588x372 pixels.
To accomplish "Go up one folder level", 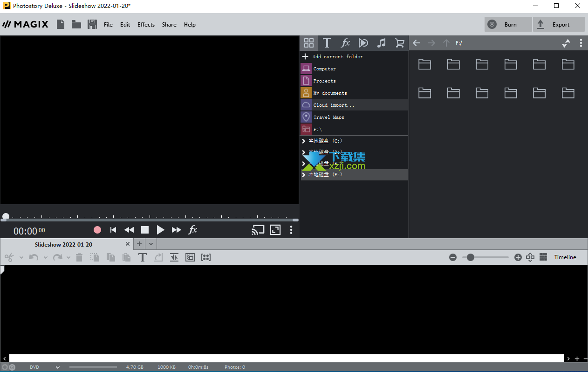I will tap(446, 43).
